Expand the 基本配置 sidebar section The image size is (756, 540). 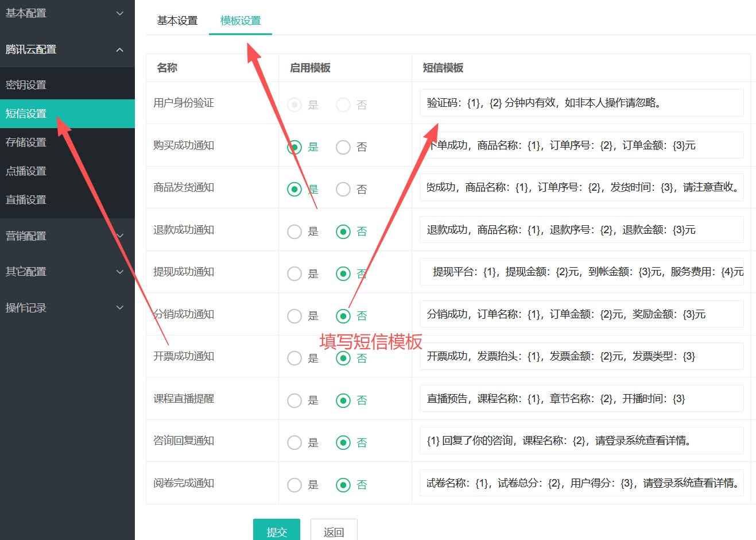67,13
